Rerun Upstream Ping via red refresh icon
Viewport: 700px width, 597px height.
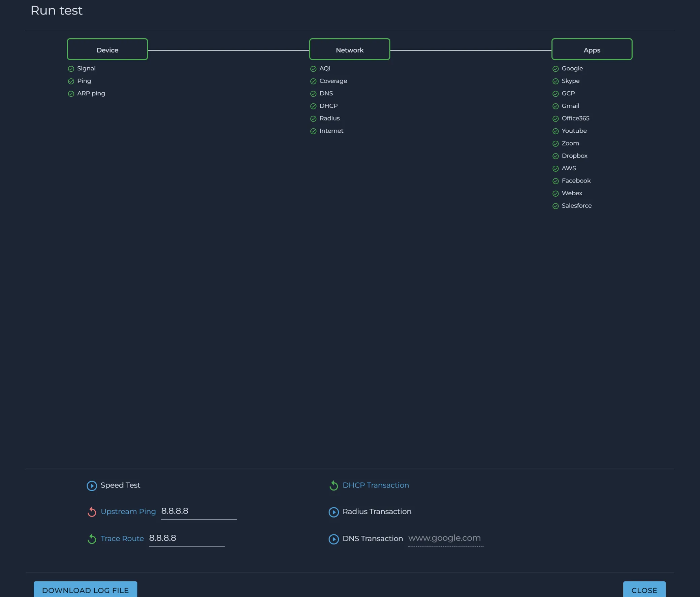pyautogui.click(x=92, y=512)
